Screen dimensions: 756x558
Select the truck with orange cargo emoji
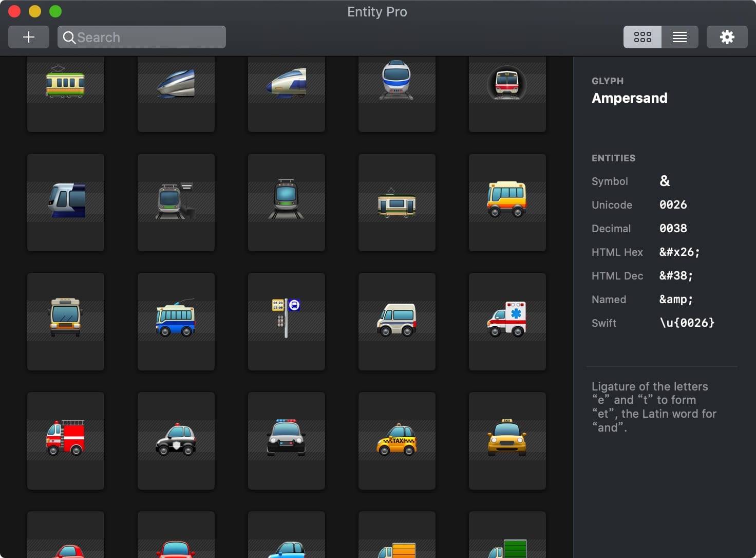coord(397,535)
